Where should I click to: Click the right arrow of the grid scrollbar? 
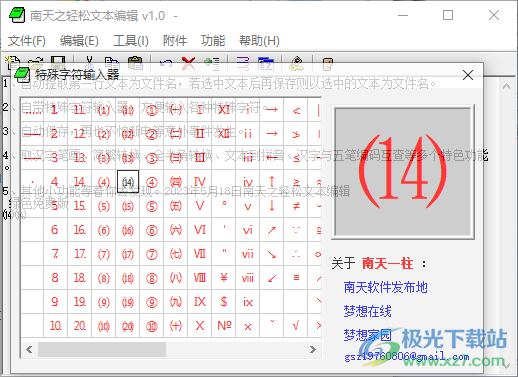coord(313,349)
